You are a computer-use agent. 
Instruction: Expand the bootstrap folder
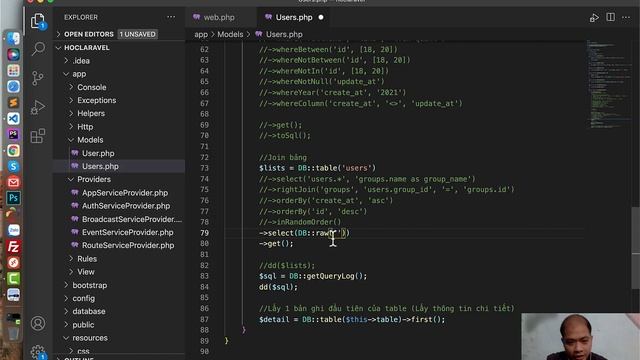tap(89, 285)
